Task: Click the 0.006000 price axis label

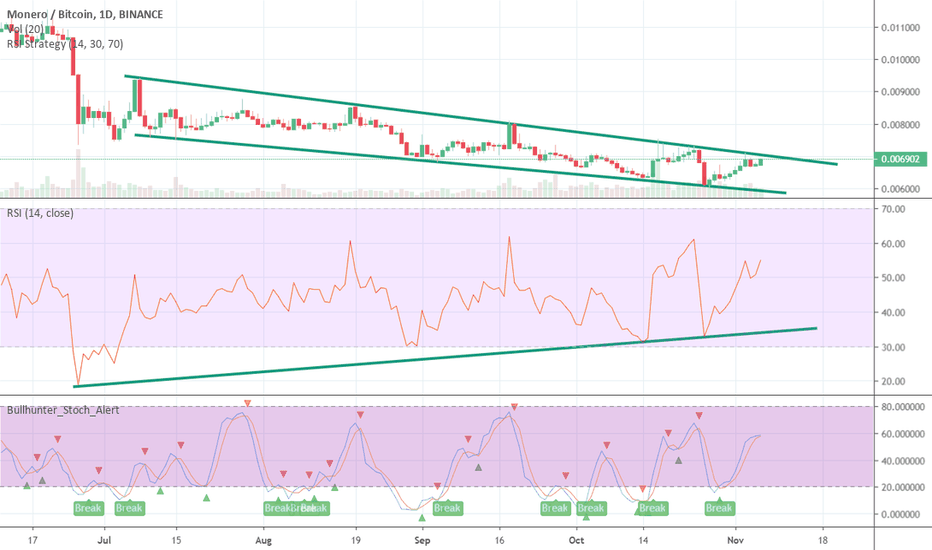Action: (900, 189)
